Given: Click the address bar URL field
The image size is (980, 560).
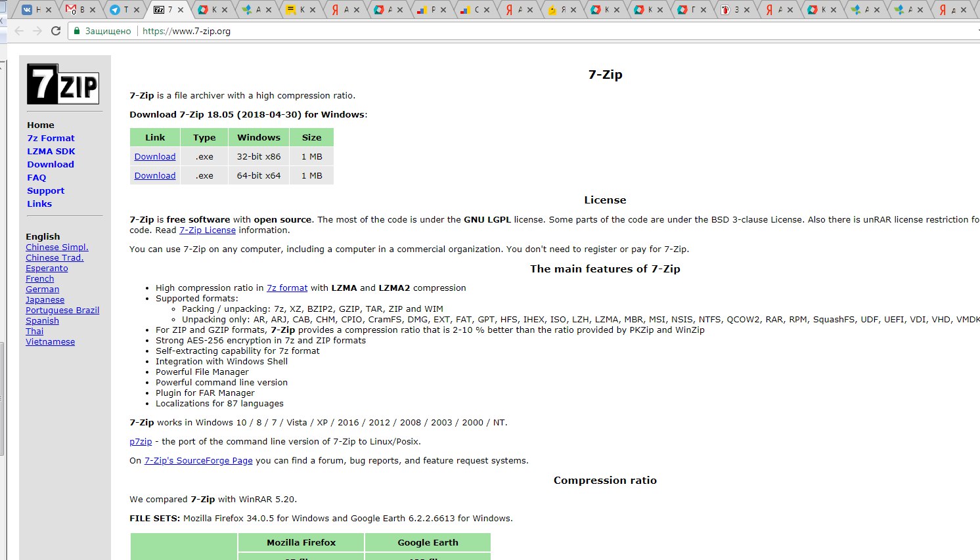Looking at the screenshot, I should [x=525, y=31].
